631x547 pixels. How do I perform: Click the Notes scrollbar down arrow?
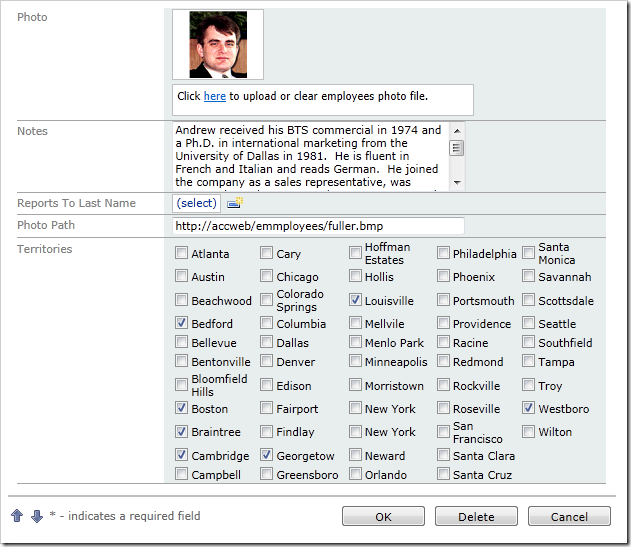(x=457, y=182)
